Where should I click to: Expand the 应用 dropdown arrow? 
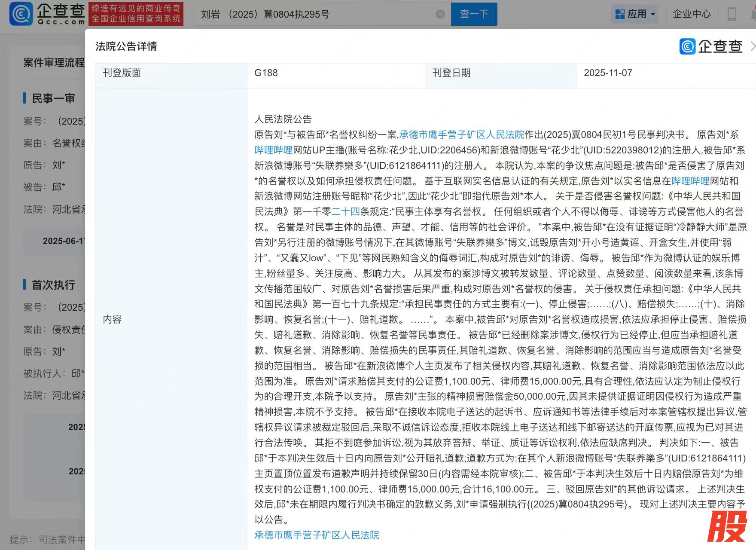click(653, 14)
